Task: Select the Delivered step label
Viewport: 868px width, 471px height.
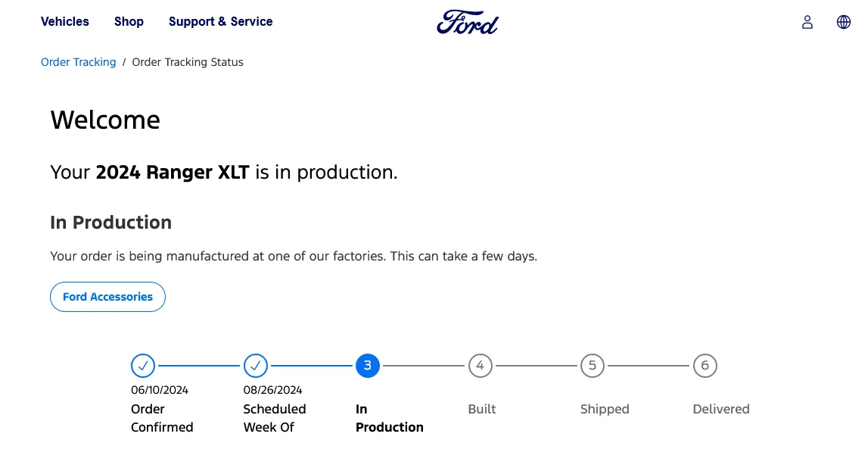Action: point(720,409)
